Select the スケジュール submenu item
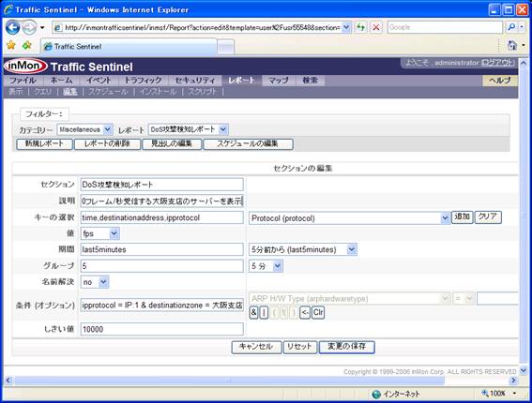 coord(108,92)
